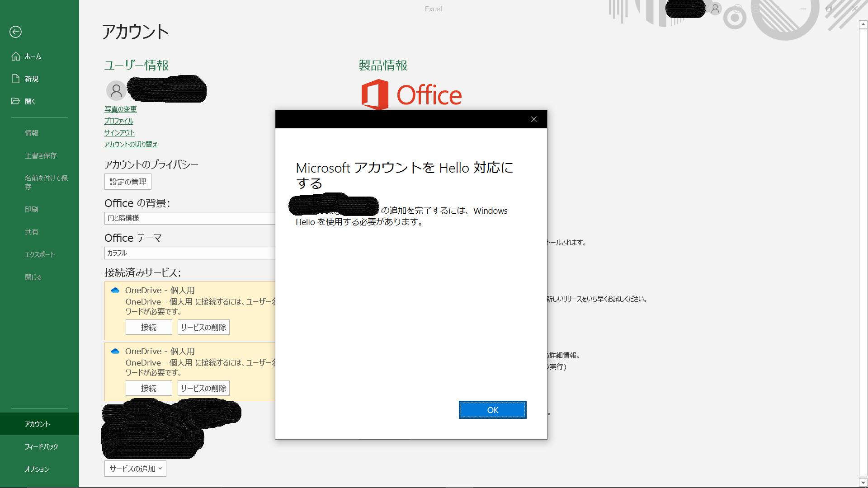Click サービスの削除 on the first OneDrive service
Screen dimensions: 868x488
click(203, 327)
